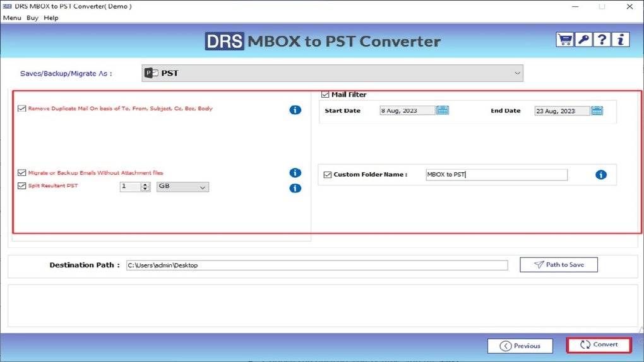Show info for Remove Duplicate Mail option
Viewport: 644px width, 362px height.
(x=295, y=110)
